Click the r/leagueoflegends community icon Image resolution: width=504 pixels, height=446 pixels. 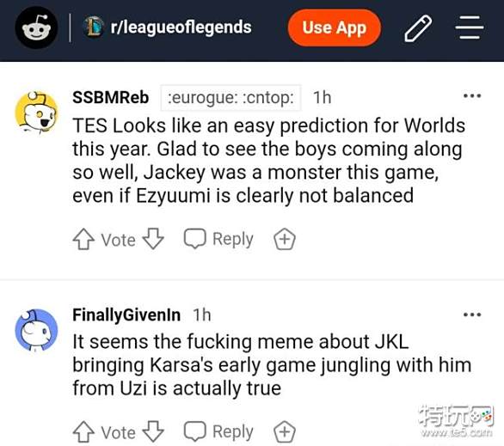94,27
